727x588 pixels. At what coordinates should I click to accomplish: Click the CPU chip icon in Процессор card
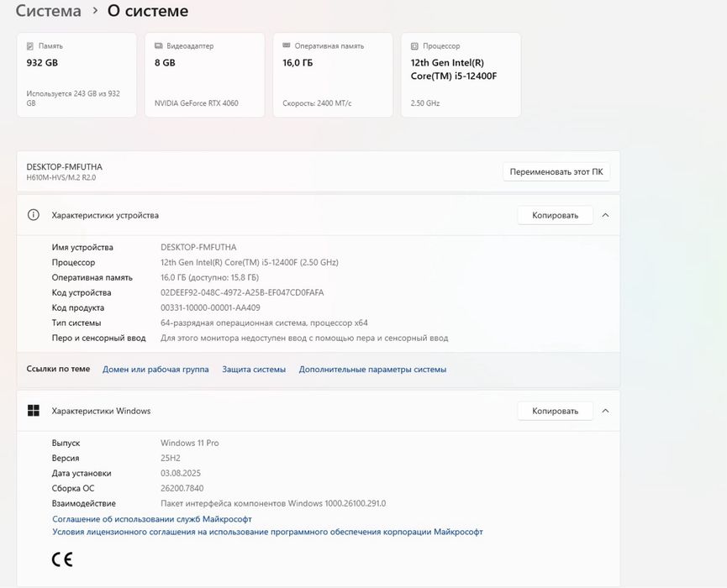pos(414,46)
